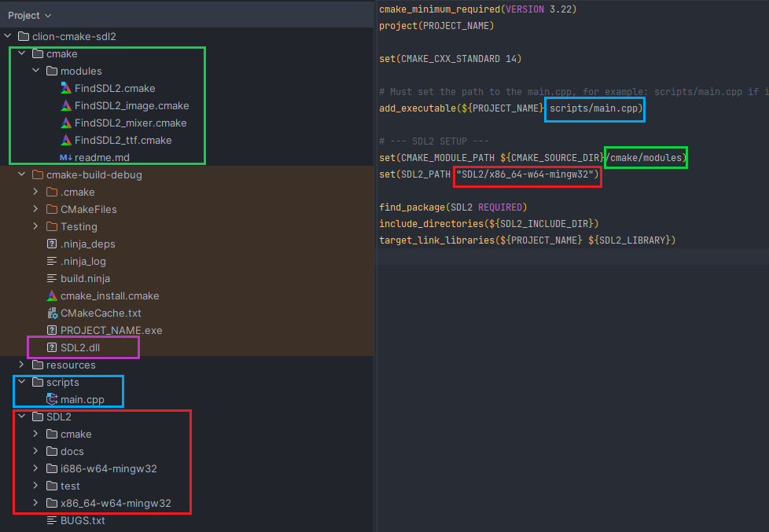Collapse the cmake-build-debug folder
The width and height of the screenshot is (769, 532).
pos(21,174)
